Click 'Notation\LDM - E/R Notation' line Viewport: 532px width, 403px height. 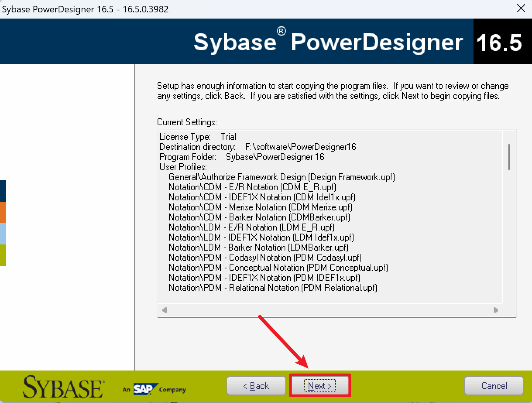[252, 227]
